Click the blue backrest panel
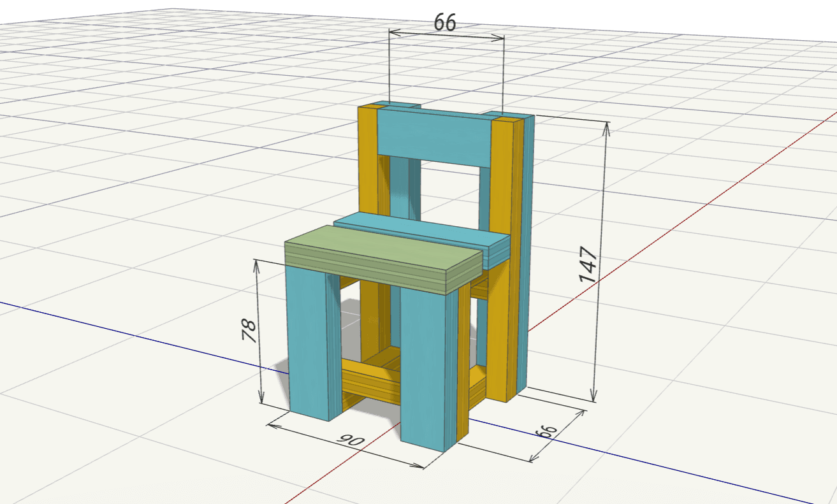 pos(433,137)
